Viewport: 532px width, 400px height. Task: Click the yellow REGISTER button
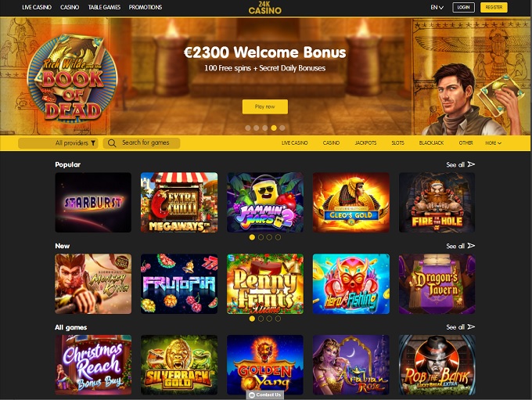tap(494, 8)
